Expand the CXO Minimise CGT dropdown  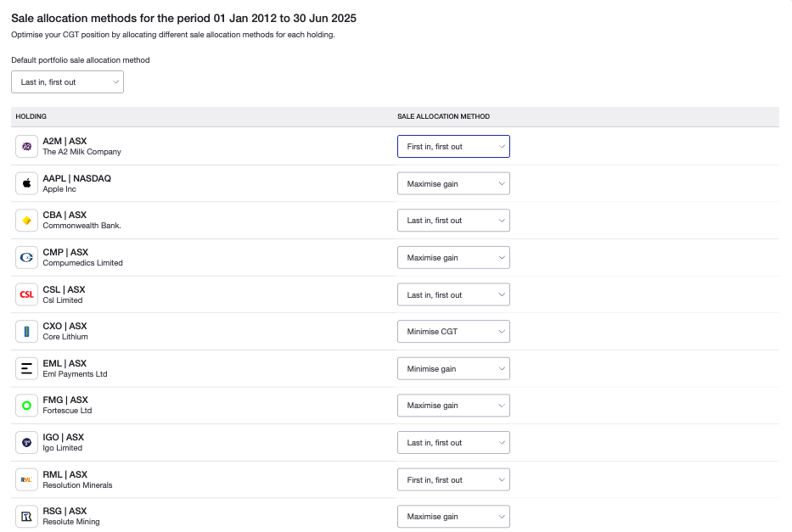point(453,332)
